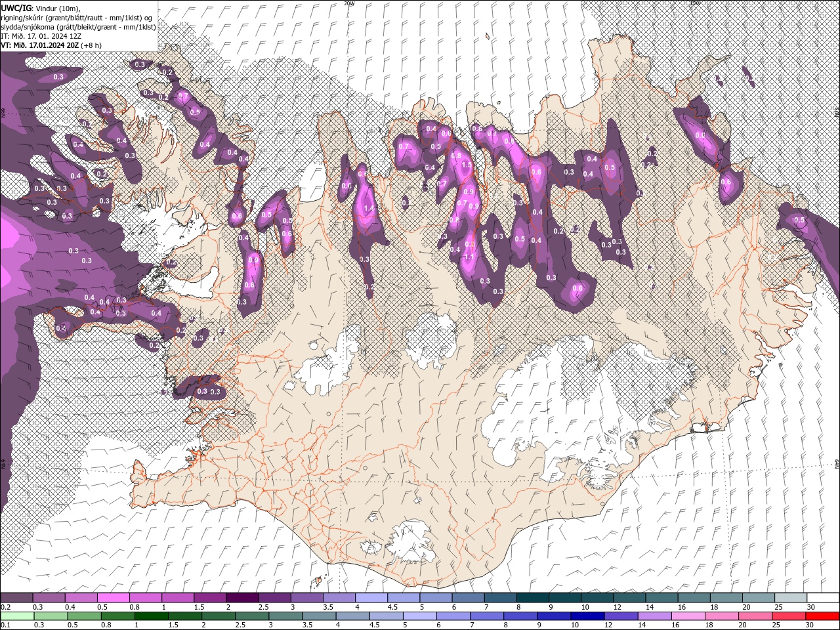Click the 20W longitude label at top
The height and width of the screenshot is (630, 840).
pos(348,3)
